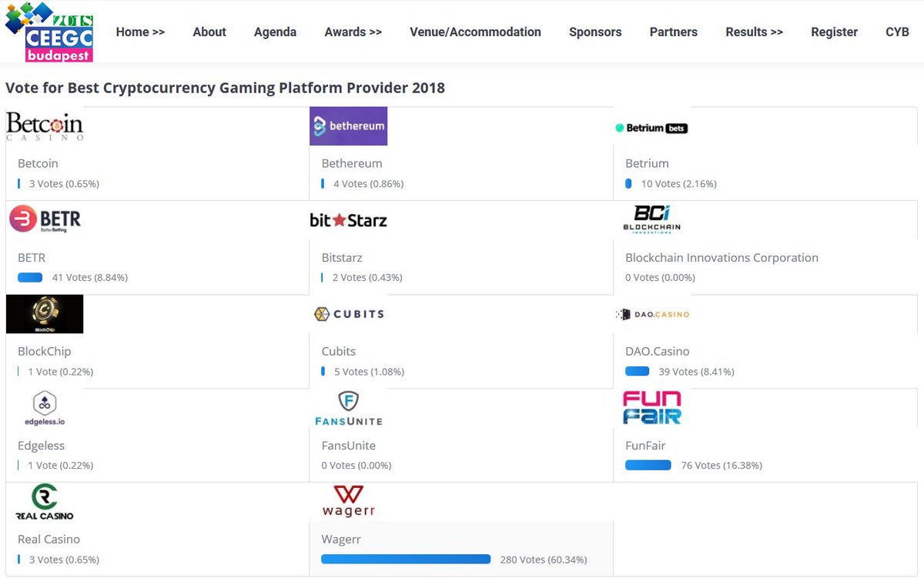The width and height of the screenshot is (924, 585).
Task: Click the BitStarz logo
Action: [348, 221]
